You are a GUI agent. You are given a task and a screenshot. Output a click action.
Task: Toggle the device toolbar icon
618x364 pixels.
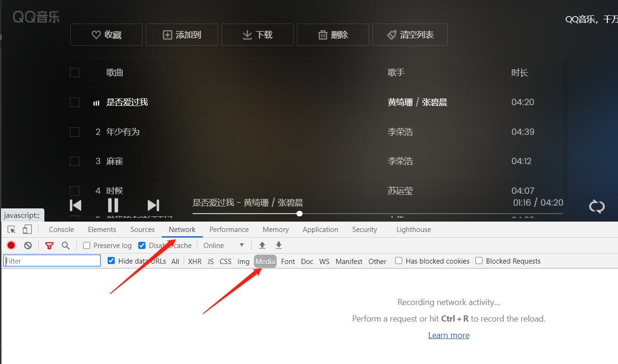(27, 230)
